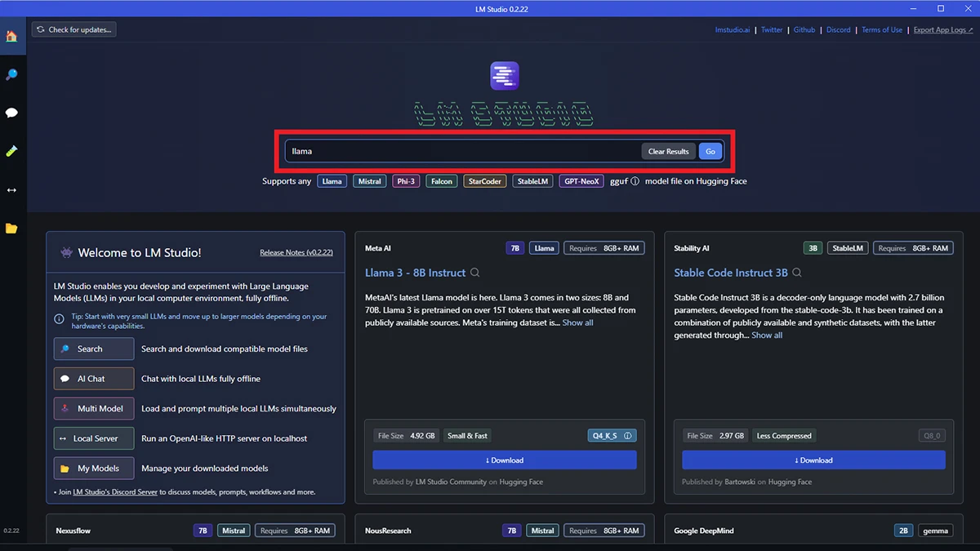
Task: Click Mistral tag on Nexusflow card
Action: (234, 531)
